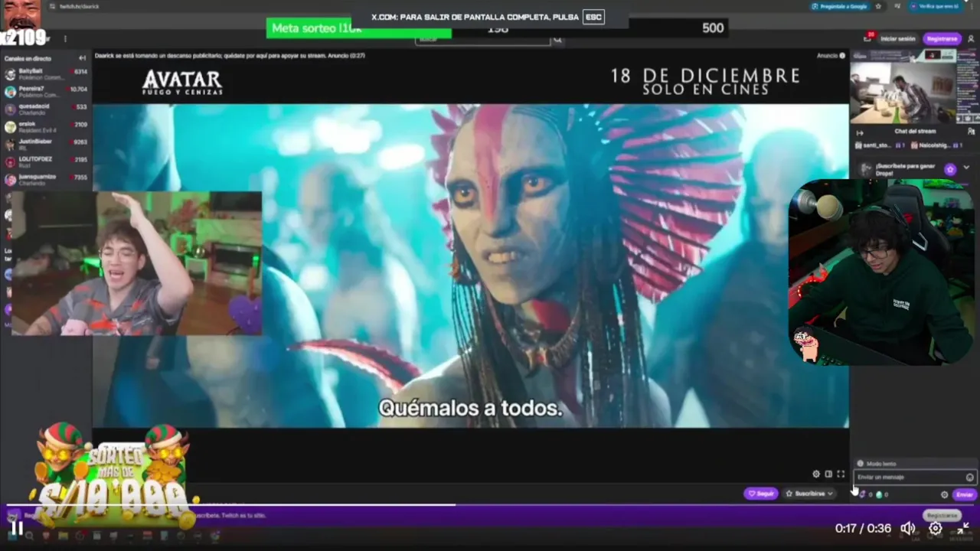The image size is (980, 551).
Task: Click the Seguir follow button
Action: [x=761, y=494]
